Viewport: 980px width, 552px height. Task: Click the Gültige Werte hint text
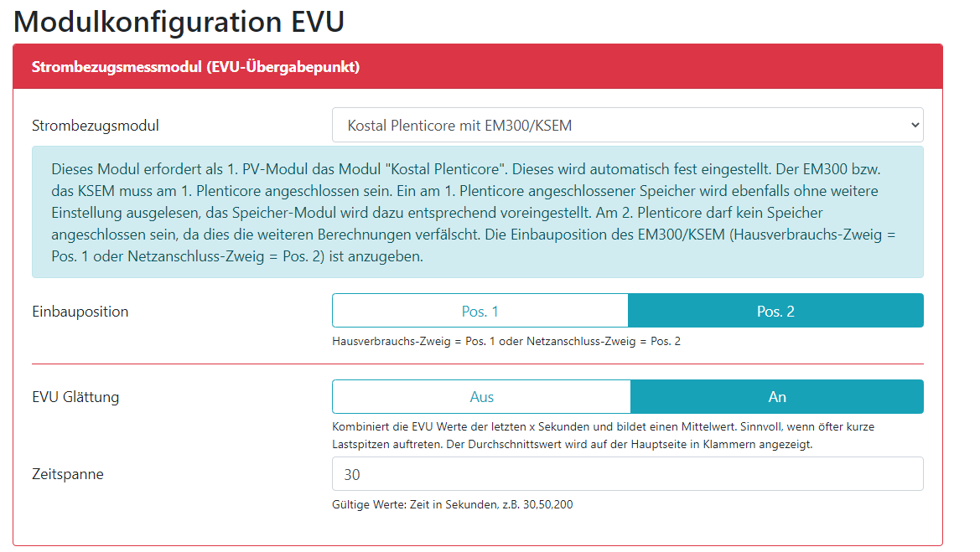pyautogui.click(x=453, y=505)
